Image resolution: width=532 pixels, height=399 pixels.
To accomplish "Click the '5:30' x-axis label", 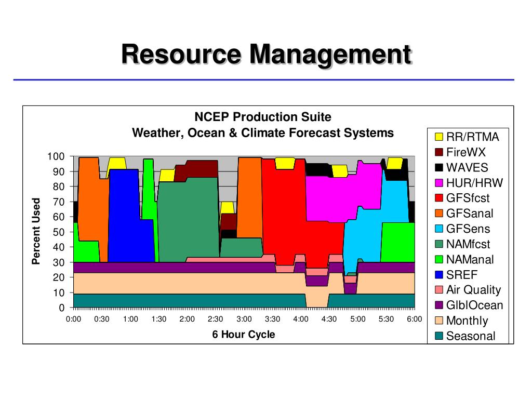I will [386, 319].
